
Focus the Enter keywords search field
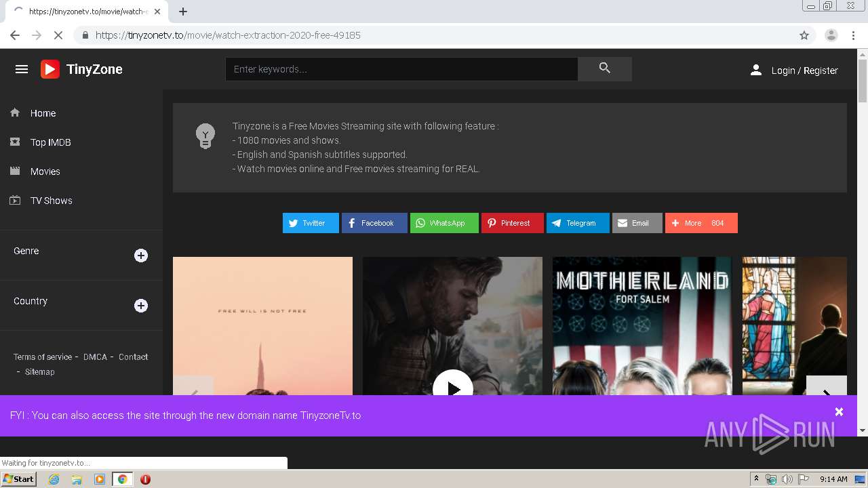401,69
